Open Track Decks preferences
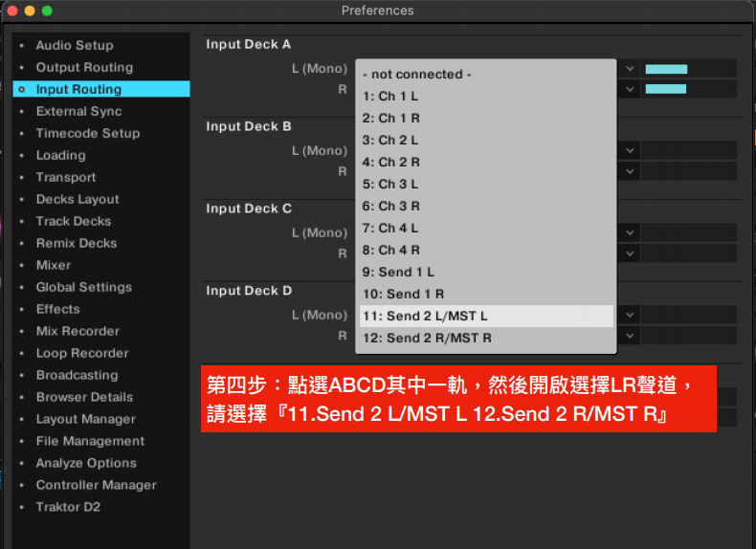The width and height of the screenshot is (756, 549). click(x=74, y=221)
